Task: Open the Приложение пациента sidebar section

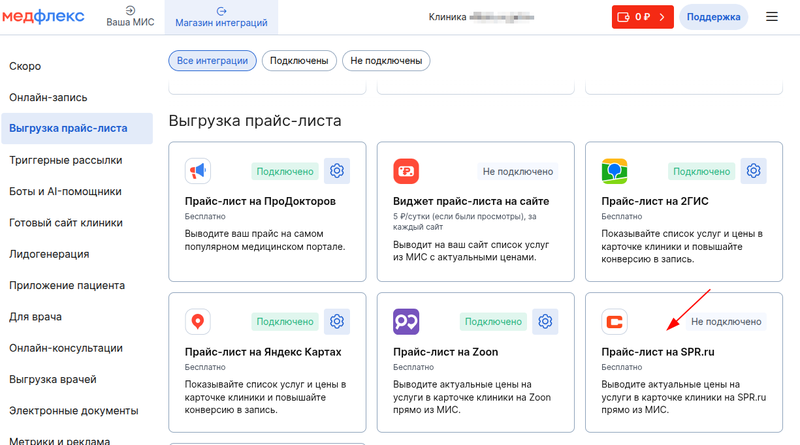Action: coord(67,285)
